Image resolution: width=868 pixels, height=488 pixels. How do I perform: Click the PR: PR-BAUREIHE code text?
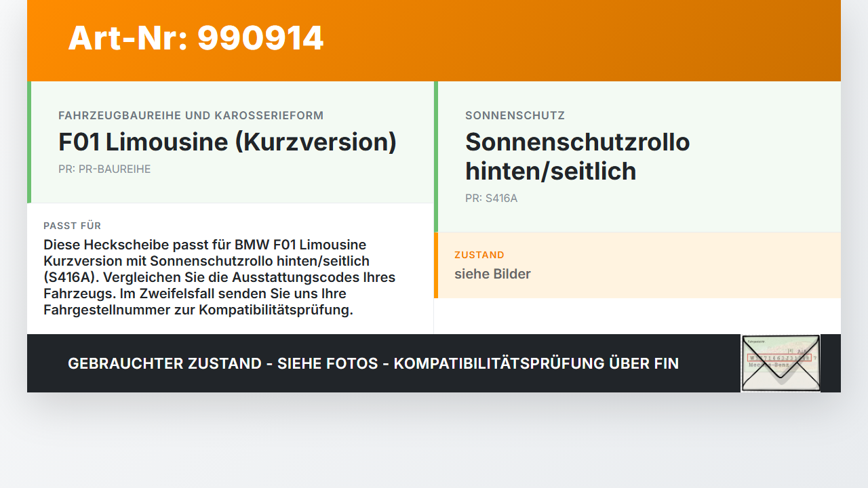[x=104, y=169]
